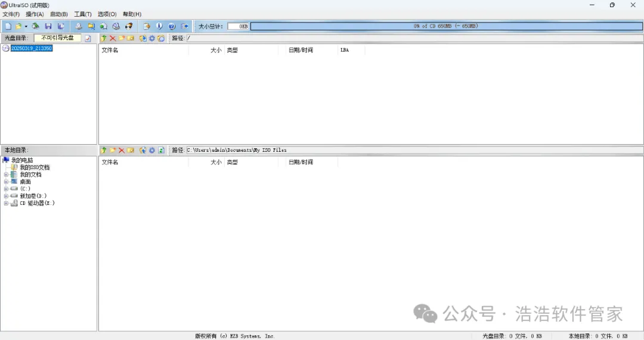
Task: Click the page-with-arrow icon left of Info
Action: coord(147,26)
